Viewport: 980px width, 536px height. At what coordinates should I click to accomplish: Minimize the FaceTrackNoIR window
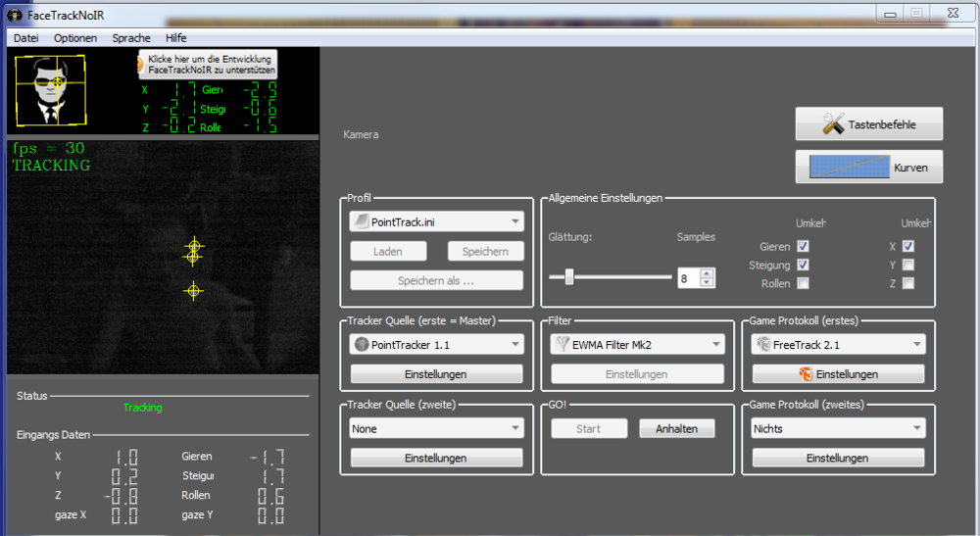891,13
